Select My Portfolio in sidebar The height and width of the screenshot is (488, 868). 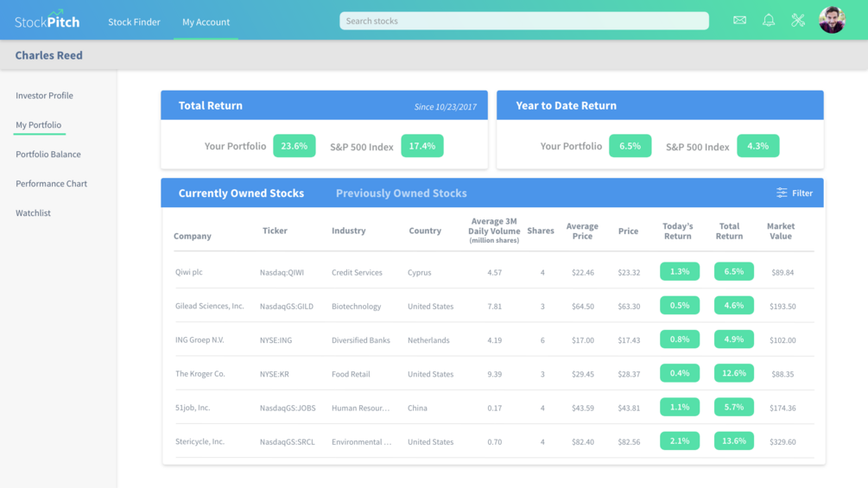coord(38,124)
